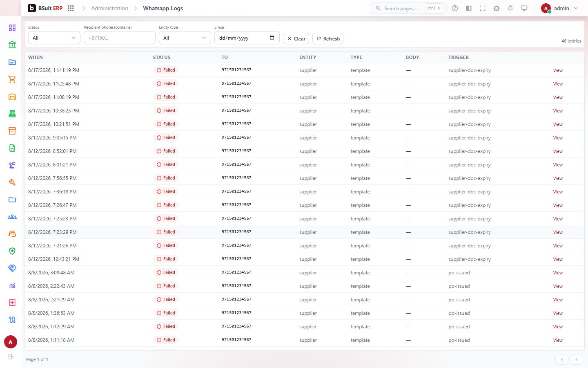
Task: Click the green cash register sidebar icon
Action: coord(12,114)
